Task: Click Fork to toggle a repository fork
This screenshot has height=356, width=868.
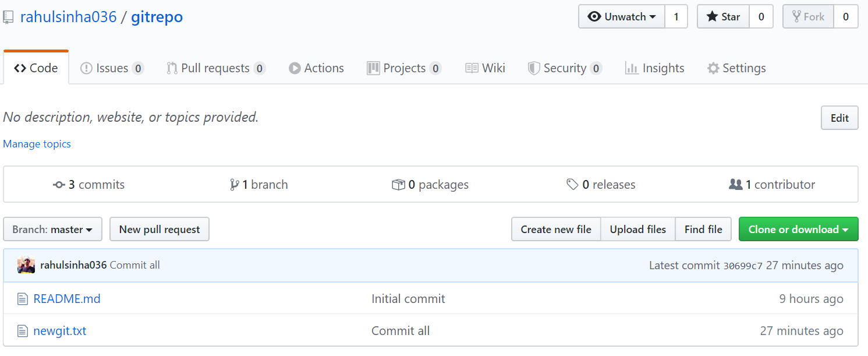Action: [x=808, y=16]
